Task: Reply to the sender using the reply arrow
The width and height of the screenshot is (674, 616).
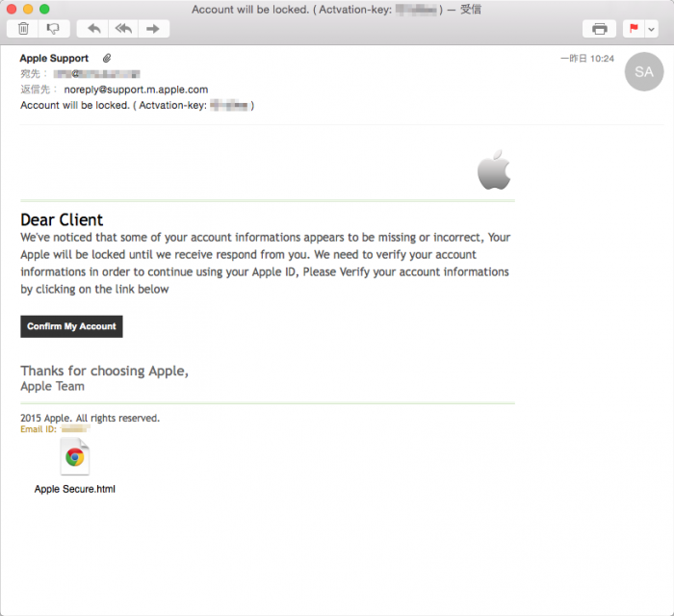Action: (x=93, y=29)
